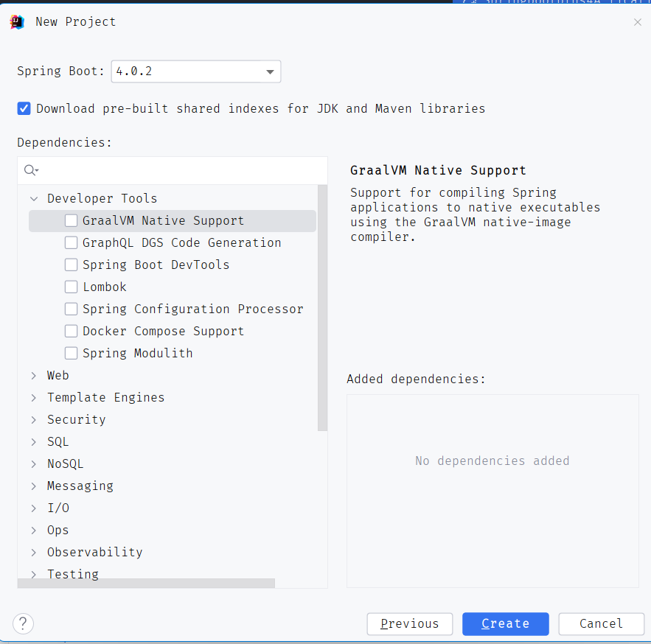
Task: Check Spring Configuration Processor checkbox
Action: pyautogui.click(x=71, y=309)
